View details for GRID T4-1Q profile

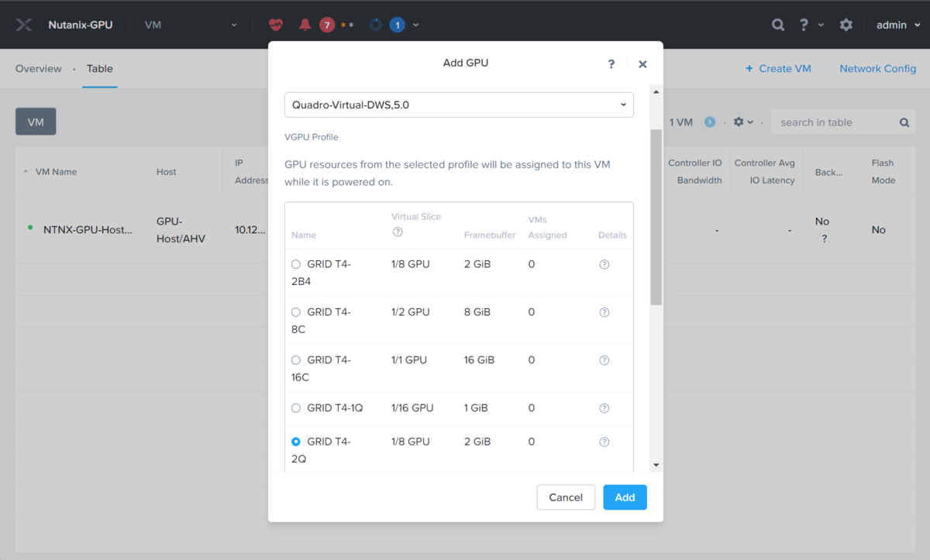click(x=604, y=408)
